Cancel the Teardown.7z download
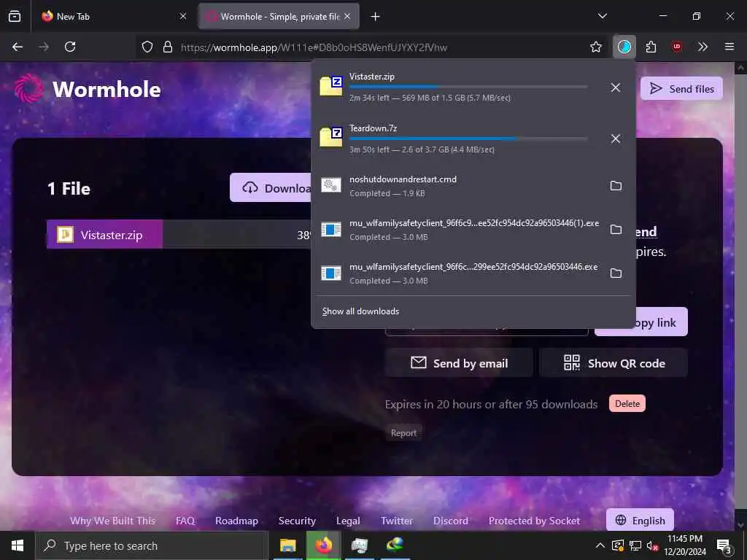The image size is (747, 560). [x=616, y=139]
